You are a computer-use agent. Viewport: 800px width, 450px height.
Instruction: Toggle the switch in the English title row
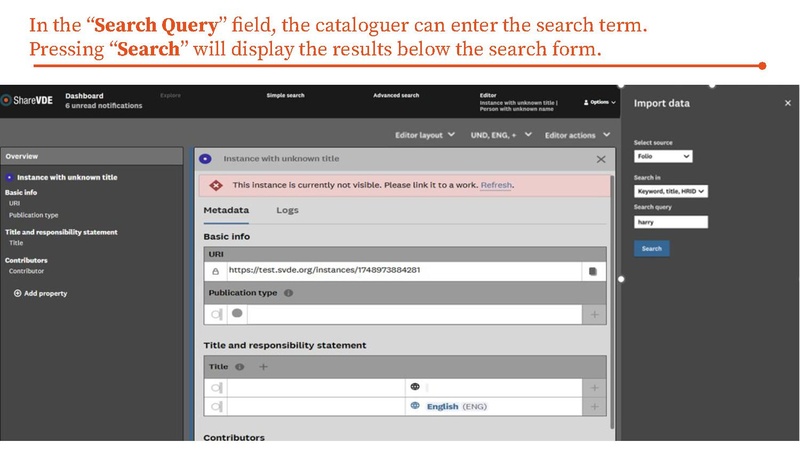pyautogui.click(x=215, y=406)
